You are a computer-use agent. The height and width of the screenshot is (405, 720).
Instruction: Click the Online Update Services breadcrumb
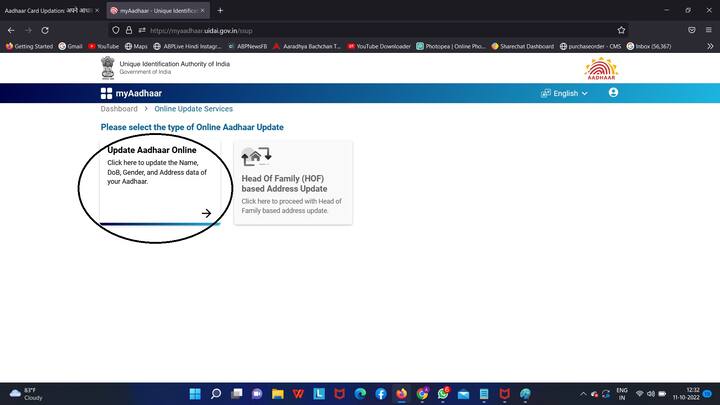tap(193, 109)
